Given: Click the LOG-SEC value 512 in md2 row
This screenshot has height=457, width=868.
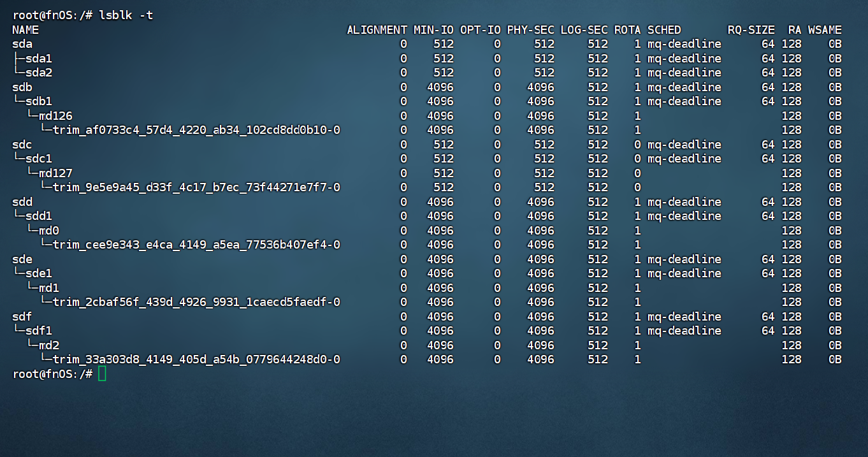Looking at the screenshot, I should coord(598,345).
